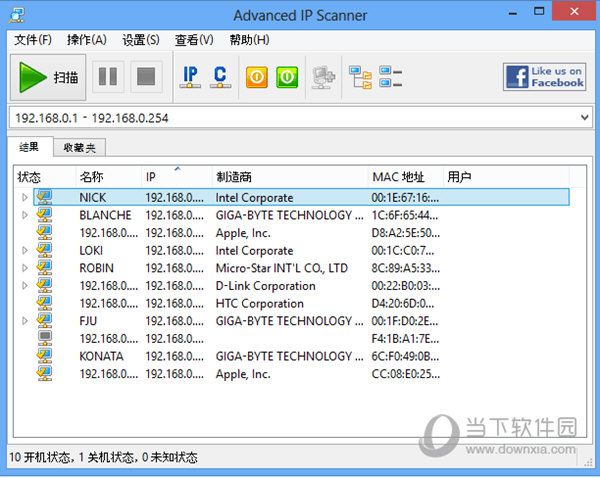Image resolution: width=600 pixels, height=478 pixels.
Task: Click MAC address 00:1E:67:16
Action: click(405, 197)
